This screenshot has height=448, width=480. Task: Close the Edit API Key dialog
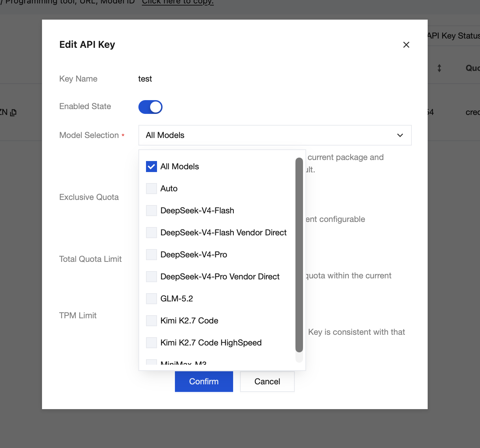[406, 45]
